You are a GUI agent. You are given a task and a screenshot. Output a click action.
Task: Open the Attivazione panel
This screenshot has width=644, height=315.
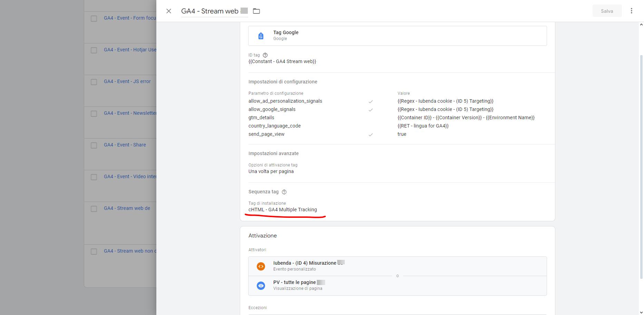tap(263, 235)
